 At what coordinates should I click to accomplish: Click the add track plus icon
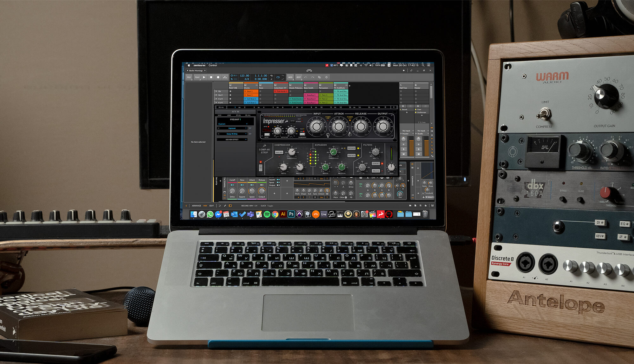(x=350, y=86)
